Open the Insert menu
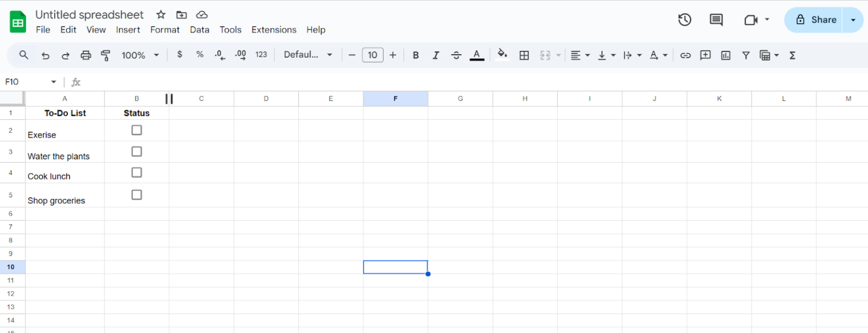The image size is (868, 333). coord(128,29)
